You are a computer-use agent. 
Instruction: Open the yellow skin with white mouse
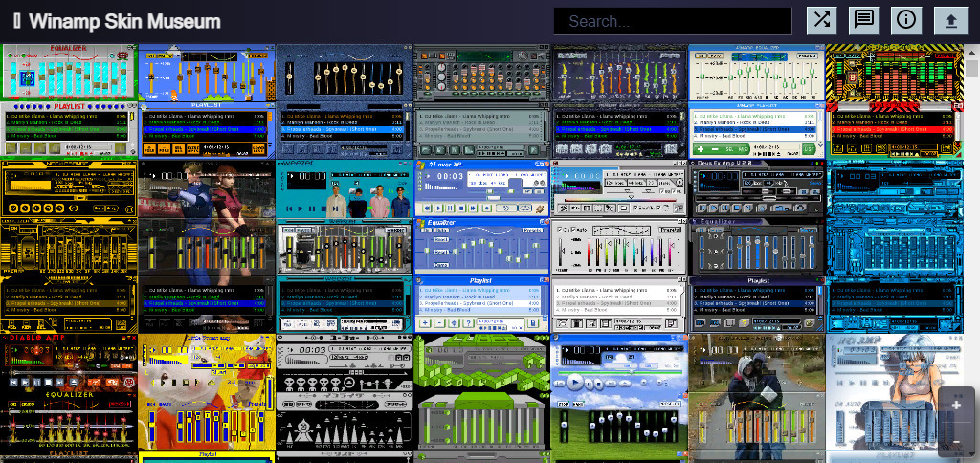click(207, 398)
